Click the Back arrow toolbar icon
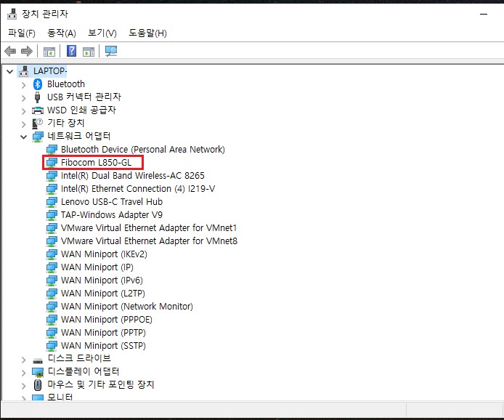 10,51
